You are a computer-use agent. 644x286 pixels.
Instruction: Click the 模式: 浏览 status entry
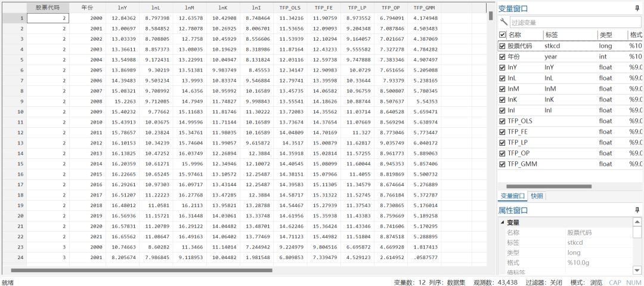586,282
